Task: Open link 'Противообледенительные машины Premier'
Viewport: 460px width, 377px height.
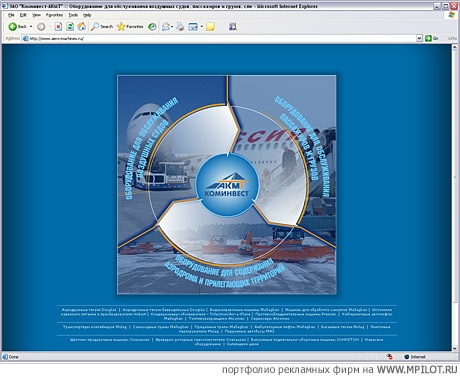Action: click(x=296, y=314)
